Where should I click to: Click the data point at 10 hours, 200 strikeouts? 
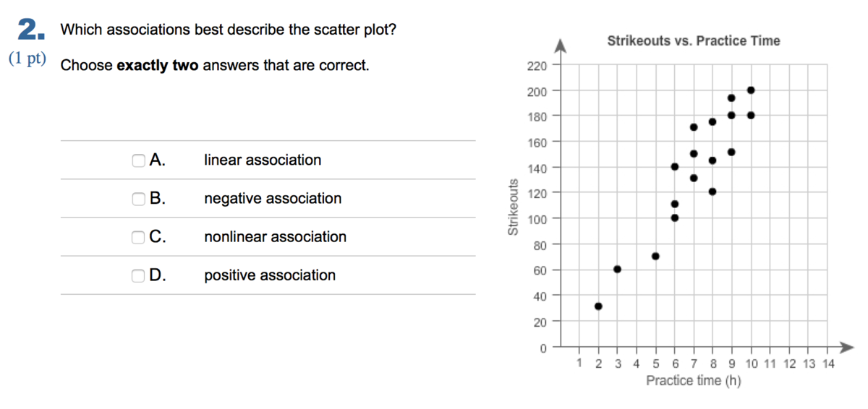[751, 90]
